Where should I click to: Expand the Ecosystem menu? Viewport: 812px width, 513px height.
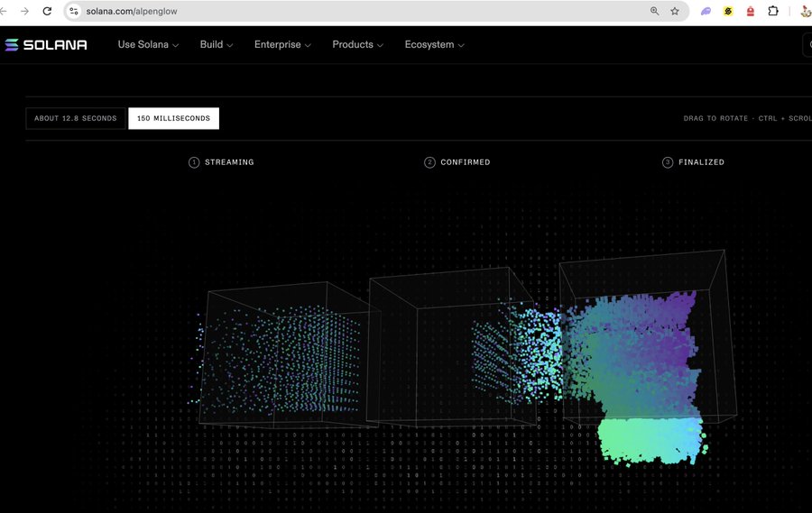click(435, 44)
